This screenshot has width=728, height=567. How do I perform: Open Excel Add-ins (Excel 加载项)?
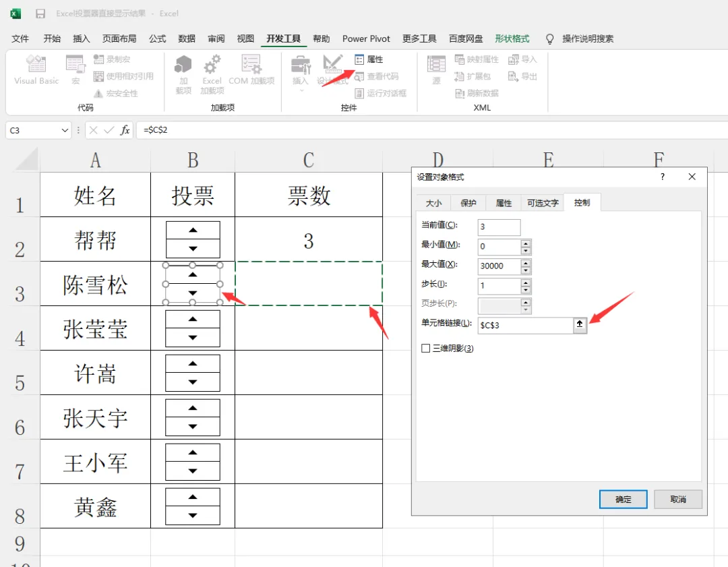click(x=212, y=74)
